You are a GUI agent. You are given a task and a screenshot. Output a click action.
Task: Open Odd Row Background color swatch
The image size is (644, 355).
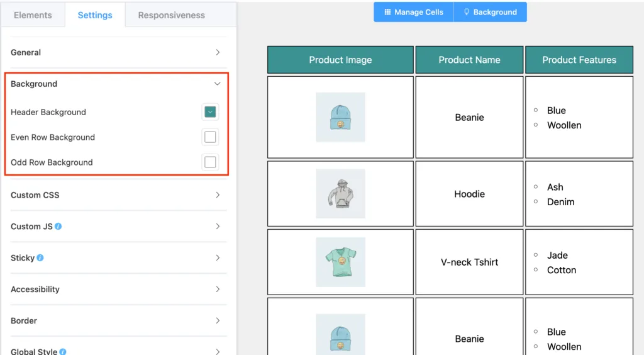pos(210,162)
